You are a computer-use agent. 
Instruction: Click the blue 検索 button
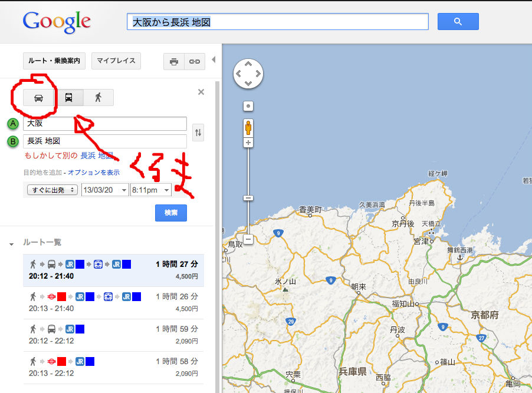(171, 213)
